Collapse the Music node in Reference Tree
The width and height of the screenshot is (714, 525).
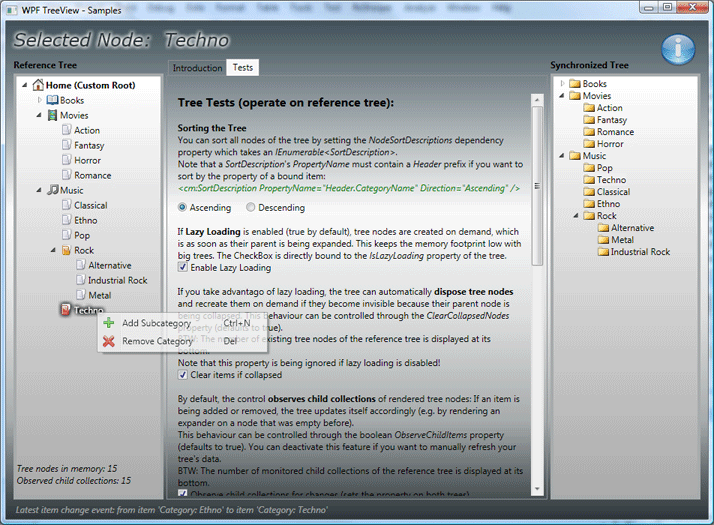click(39, 190)
